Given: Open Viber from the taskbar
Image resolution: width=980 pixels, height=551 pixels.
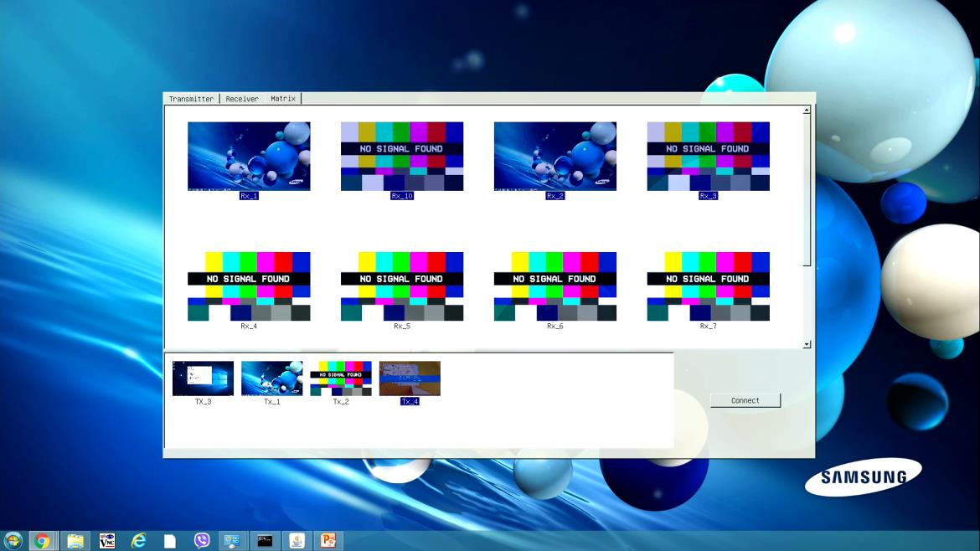Looking at the screenshot, I should tap(202, 541).
